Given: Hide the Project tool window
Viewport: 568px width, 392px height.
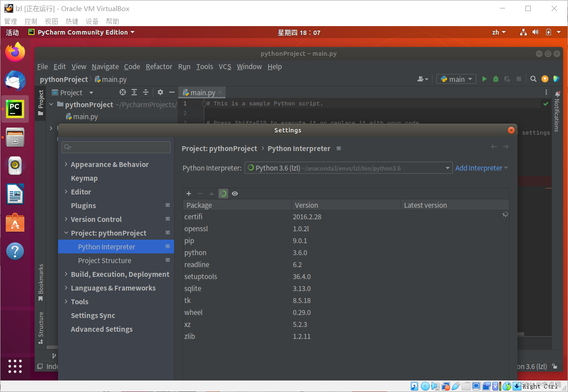Looking at the screenshot, I should pos(172,92).
